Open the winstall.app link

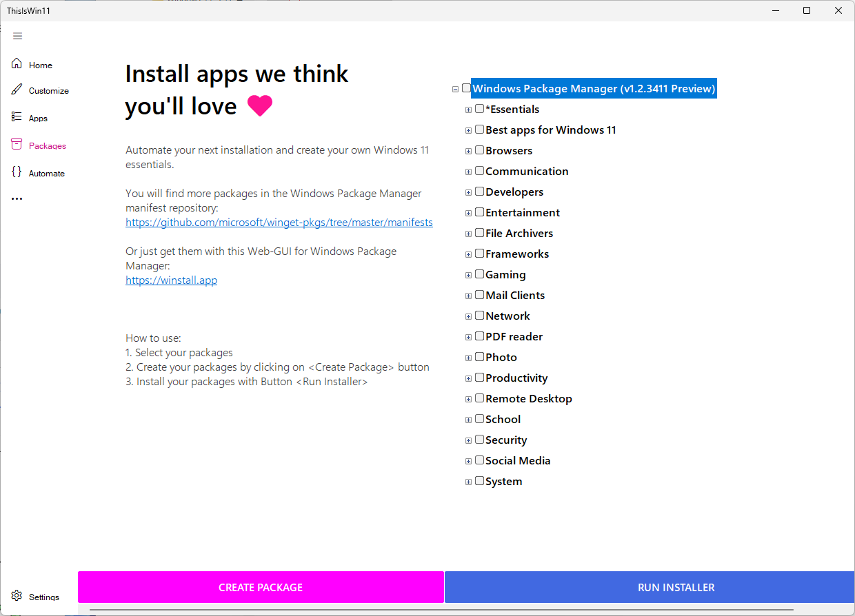point(172,280)
